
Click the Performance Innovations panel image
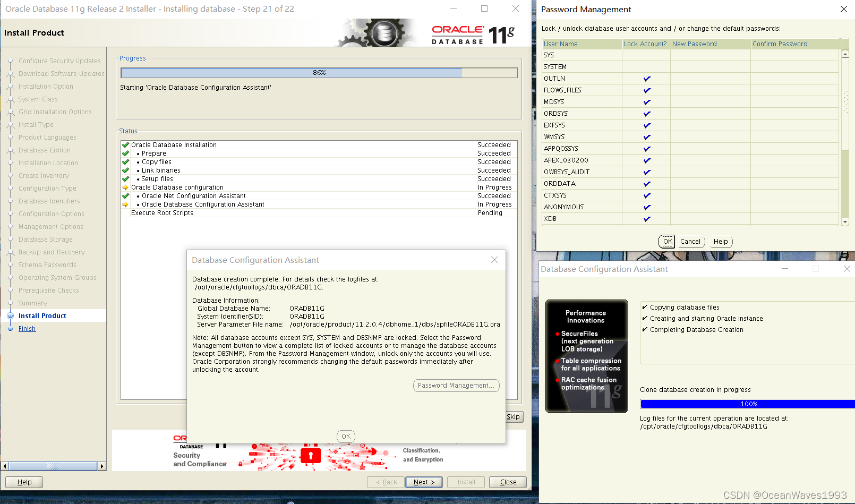587,356
